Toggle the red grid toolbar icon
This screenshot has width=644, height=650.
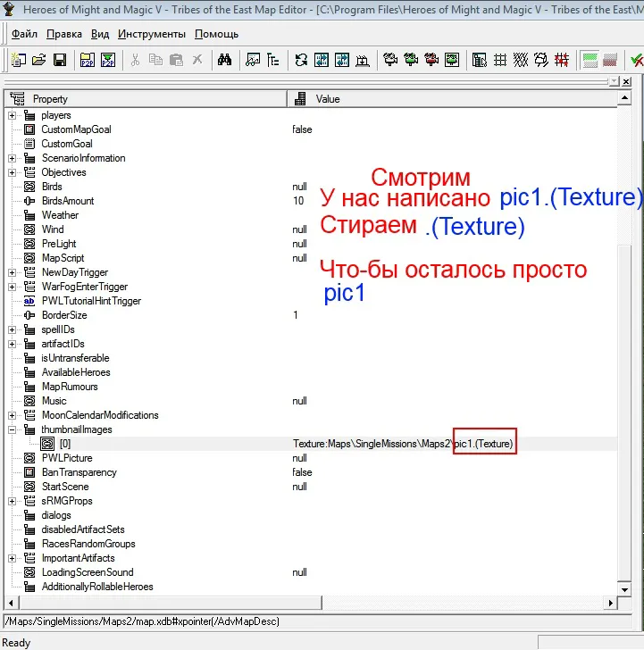click(x=562, y=61)
